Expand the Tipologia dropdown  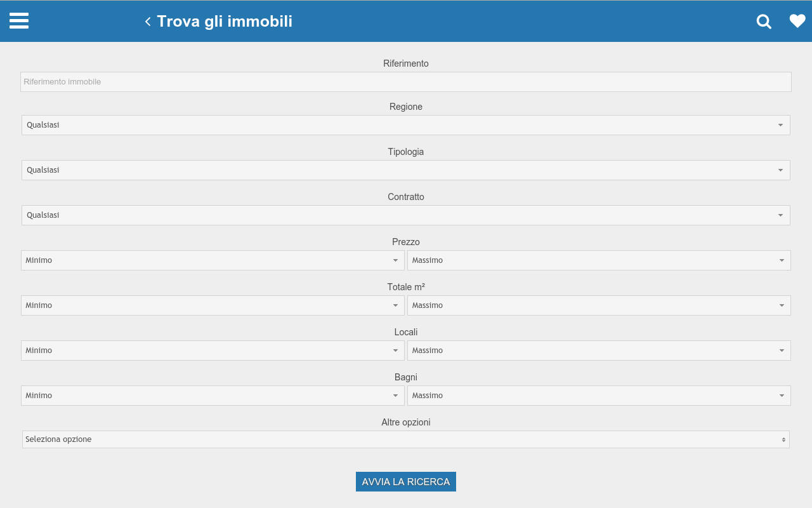click(x=406, y=170)
